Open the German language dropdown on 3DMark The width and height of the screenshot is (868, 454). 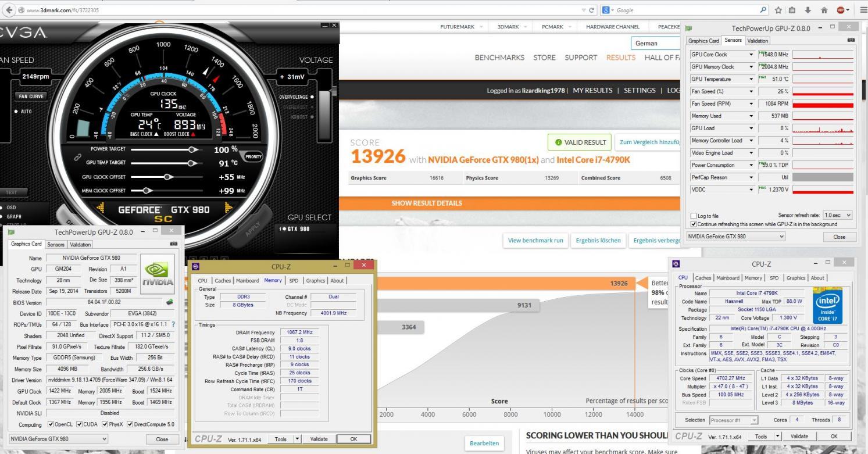click(x=655, y=43)
